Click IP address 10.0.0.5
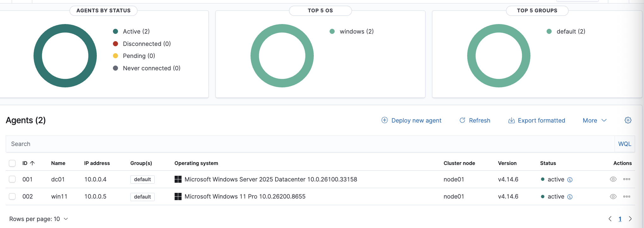This screenshot has width=644, height=228. 95,196
